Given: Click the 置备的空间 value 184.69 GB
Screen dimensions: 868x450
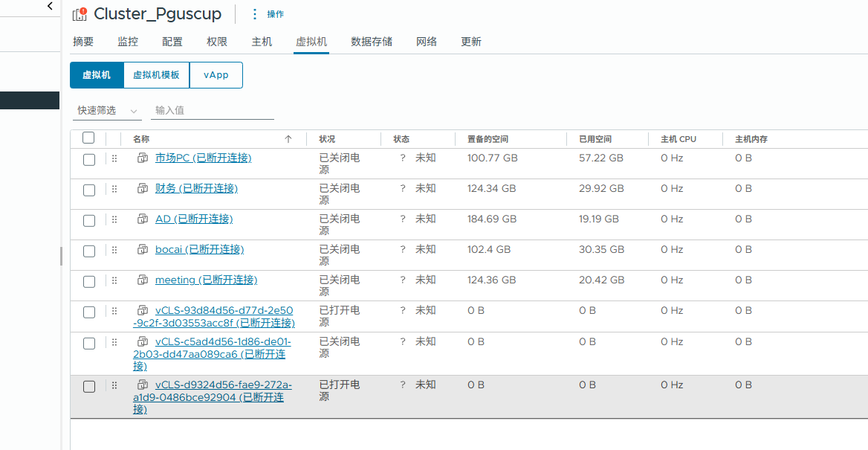Looking at the screenshot, I should (x=492, y=219).
